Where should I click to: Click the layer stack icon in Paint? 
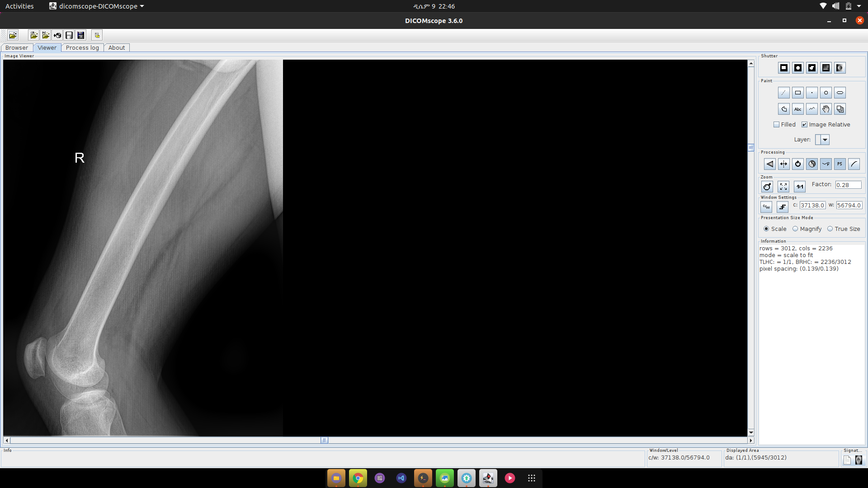click(840, 109)
